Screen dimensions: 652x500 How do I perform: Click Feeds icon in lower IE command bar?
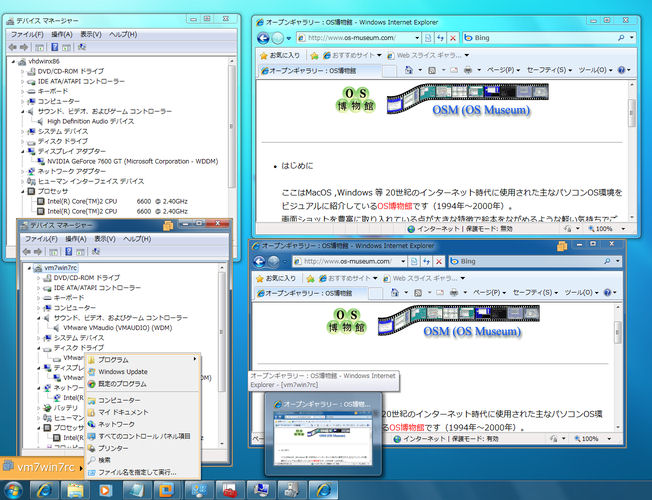(418, 293)
